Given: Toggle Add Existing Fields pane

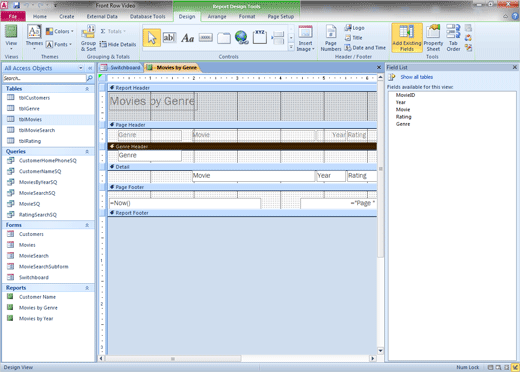Looking at the screenshot, I should click(407, 38).
